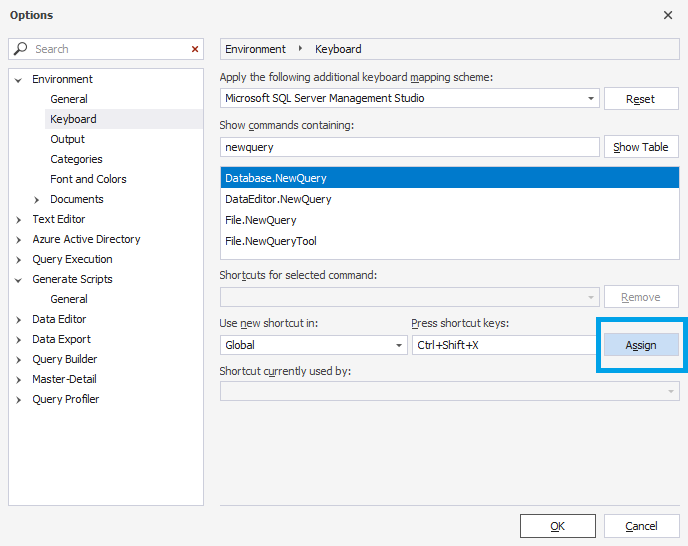Click the OK button
The height and width of the screenshot is (546, 688).
[x=558, y=526]
